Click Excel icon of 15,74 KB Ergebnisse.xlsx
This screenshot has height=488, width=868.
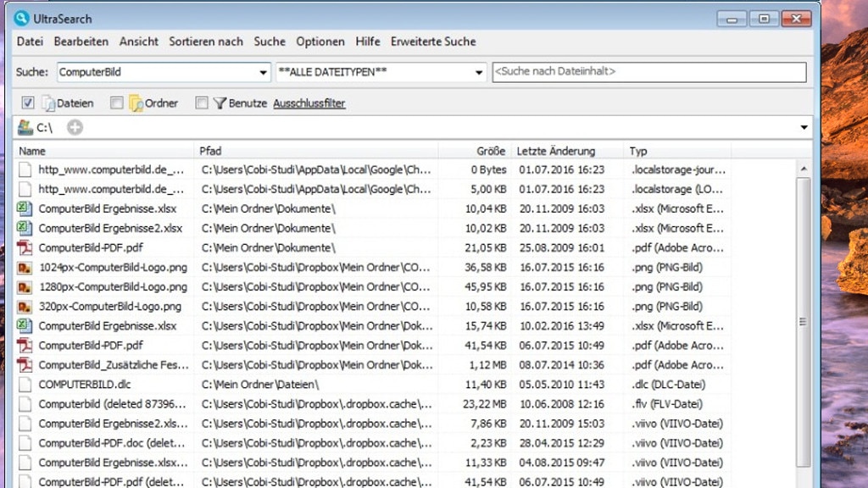25,325
